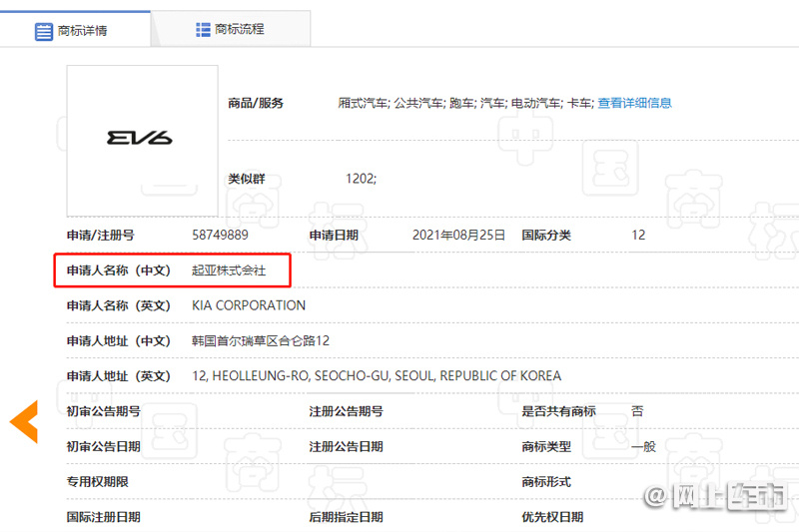Click the 国际分类 value 12
Image resolution: width=799 pixels, height=532 pixels.
coord(638,236)
